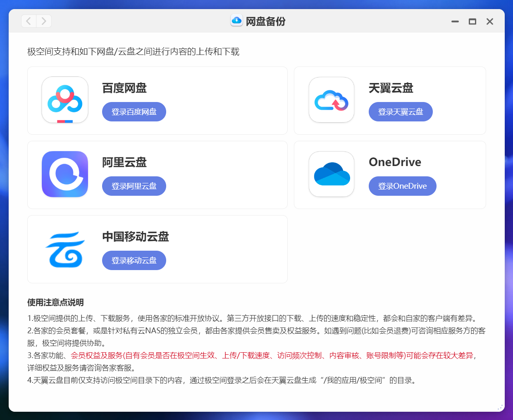Image resolution: width=513 pixels, height=420 pixels.
Task: Open the 百度网盘 service card
Action: click(227, 100)
